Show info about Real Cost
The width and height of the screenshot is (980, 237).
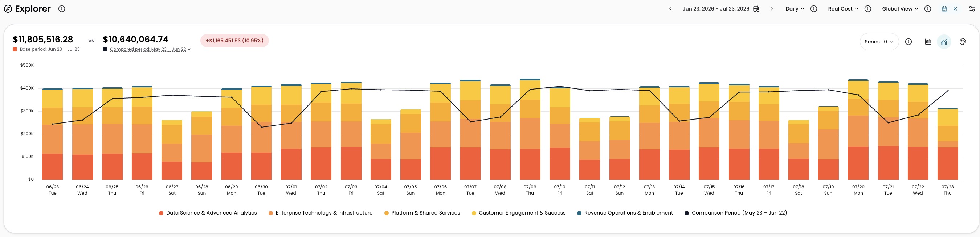point(868,9)
